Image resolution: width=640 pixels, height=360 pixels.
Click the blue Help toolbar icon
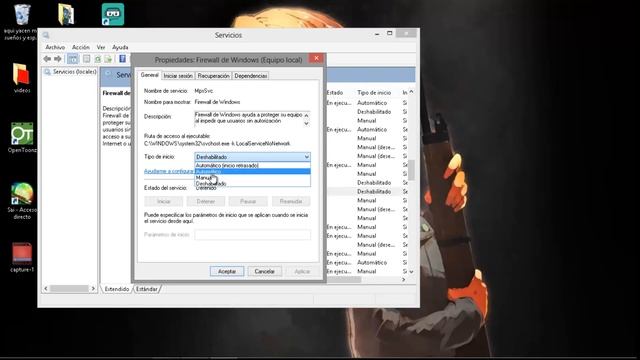(x=122, y=59)
